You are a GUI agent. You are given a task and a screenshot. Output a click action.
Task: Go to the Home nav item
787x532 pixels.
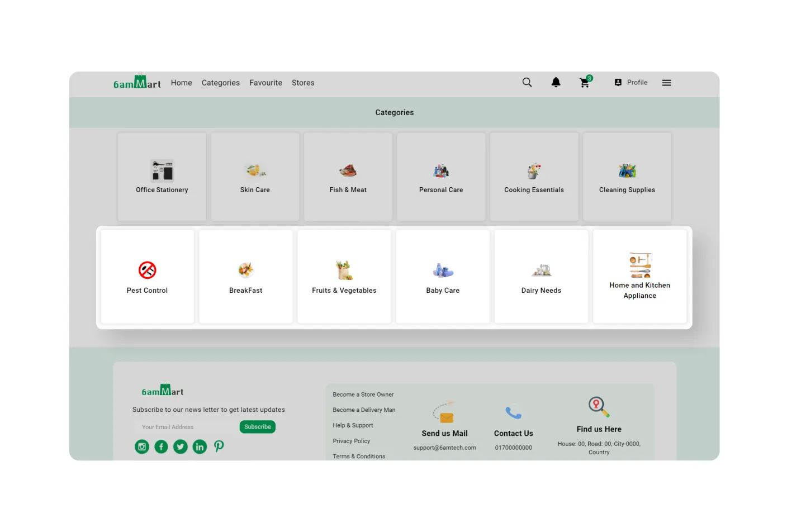[x=181, y=83]
